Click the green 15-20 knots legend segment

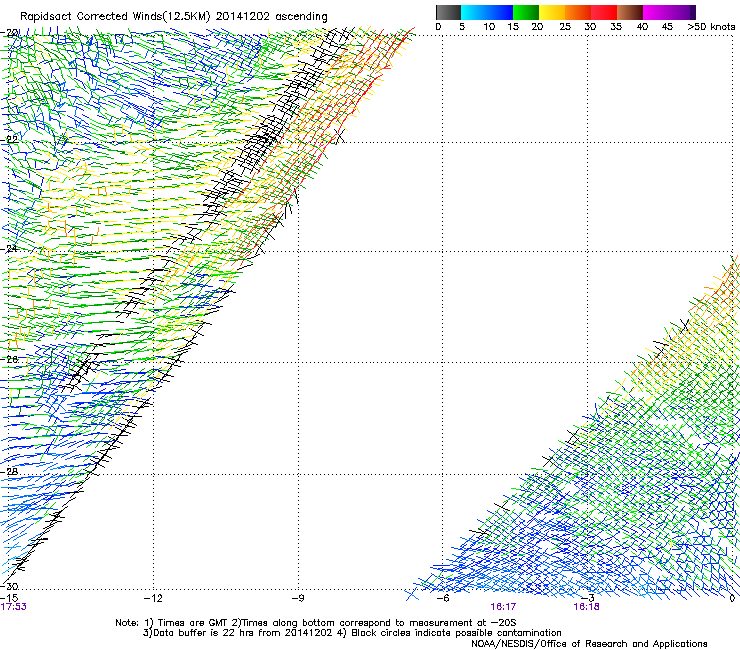coord(526,12)
